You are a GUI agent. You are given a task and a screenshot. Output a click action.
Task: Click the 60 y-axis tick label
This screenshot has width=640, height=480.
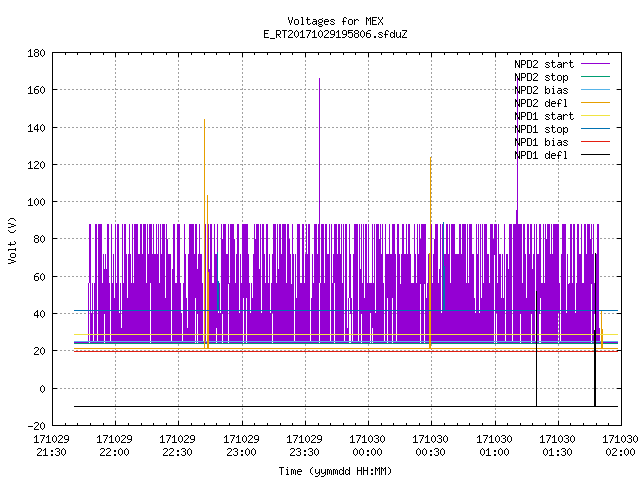click(39, 277)
